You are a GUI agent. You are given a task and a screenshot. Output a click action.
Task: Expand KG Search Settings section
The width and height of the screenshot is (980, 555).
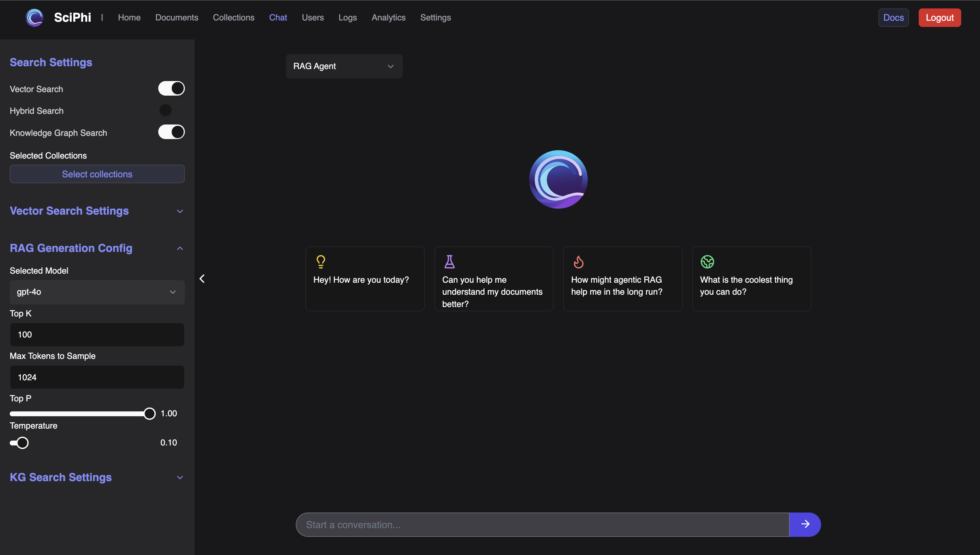click(x=97, y=477)
